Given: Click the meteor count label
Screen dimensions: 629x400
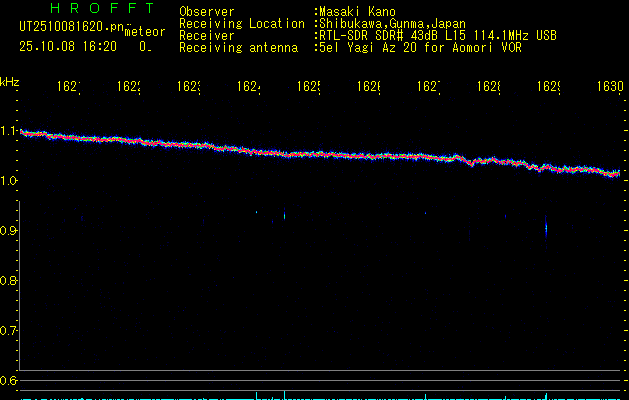Looking at the screenshot, I should [144, 32].
